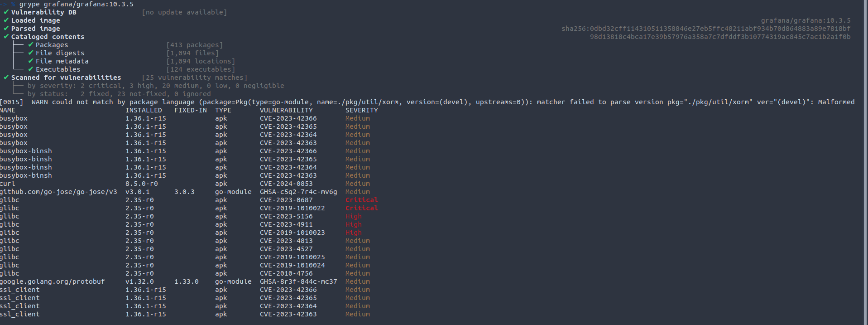868x325 pixels.
Task: Click the 'by status' summary line
Action: point(119,94)
